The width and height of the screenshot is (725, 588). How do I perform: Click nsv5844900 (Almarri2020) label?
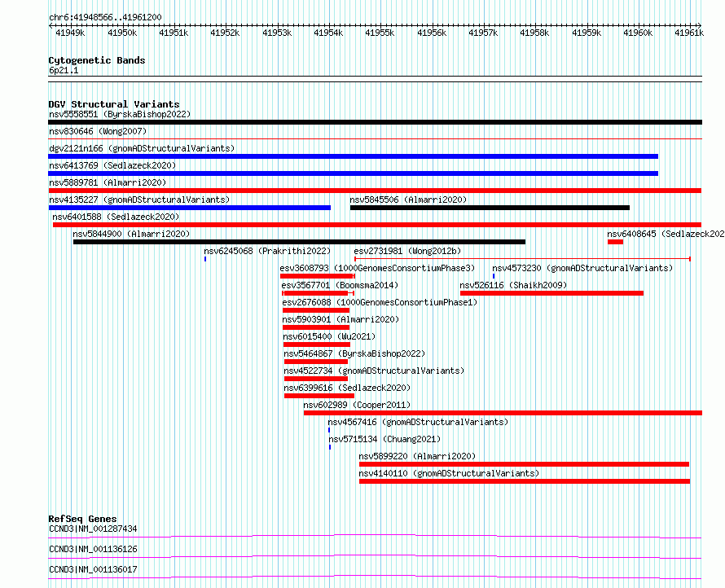pos(131,234)
